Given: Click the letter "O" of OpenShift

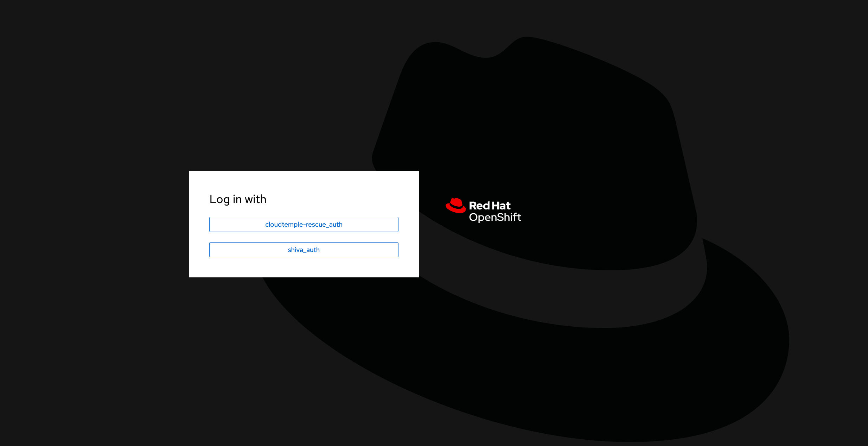Looking at the screenshot, I should pyautogui.click(x=474, y=217).
